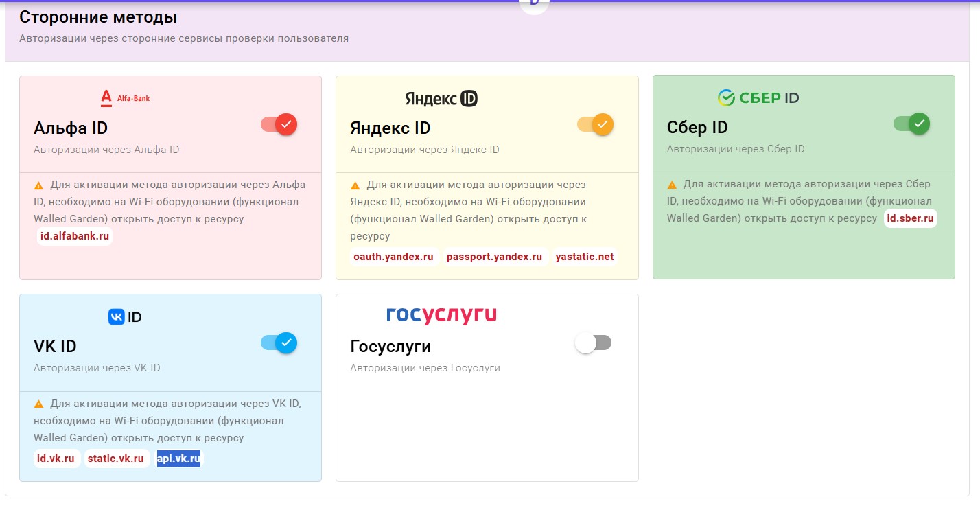Click the section description about сторонние сервисы
The width and height of the screenshot is (980, 510).
pos(184,38)
